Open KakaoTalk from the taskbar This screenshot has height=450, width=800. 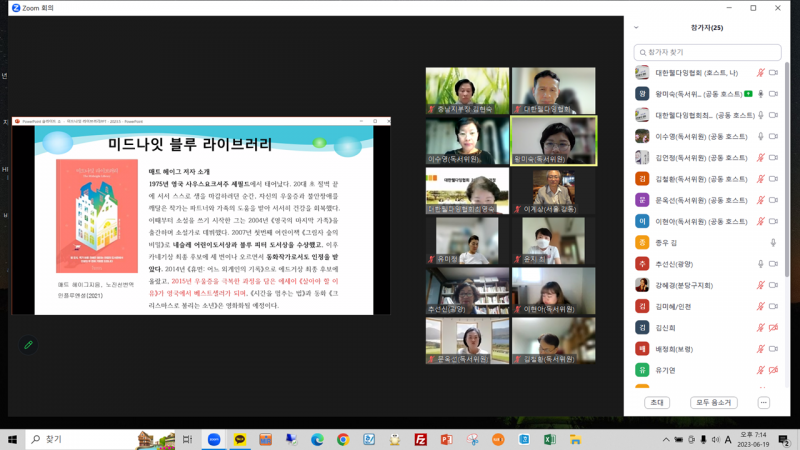(x=239, y=440)
